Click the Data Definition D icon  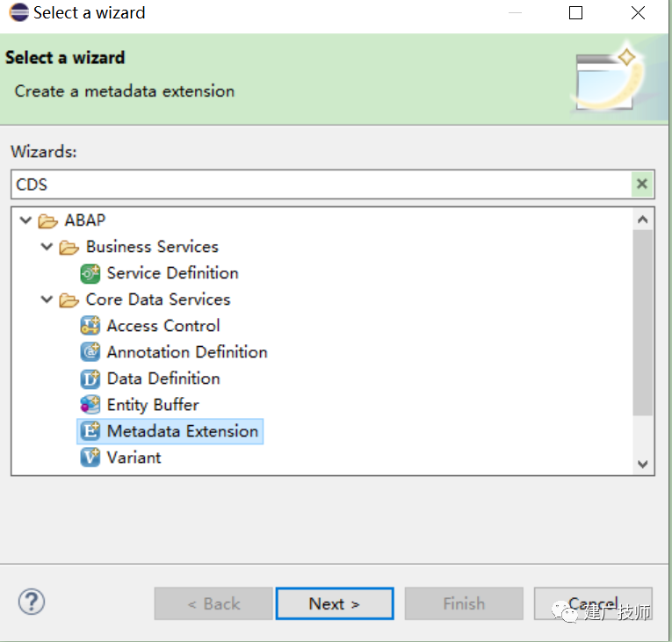coord(90,379)
